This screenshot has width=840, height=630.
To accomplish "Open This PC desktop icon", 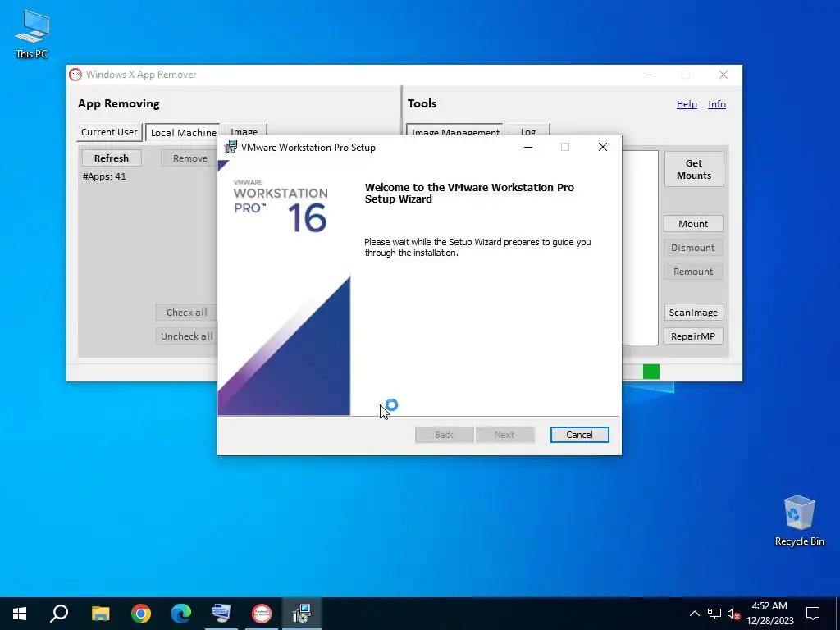I will [32, 34].
